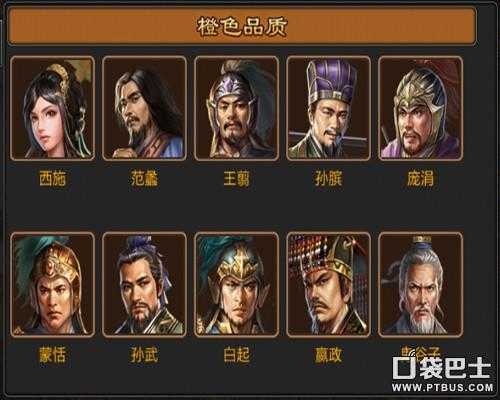Screen dimensions: 500x400
Task: Click the 庞涓 name label
Action: click(x=420, y=179)
